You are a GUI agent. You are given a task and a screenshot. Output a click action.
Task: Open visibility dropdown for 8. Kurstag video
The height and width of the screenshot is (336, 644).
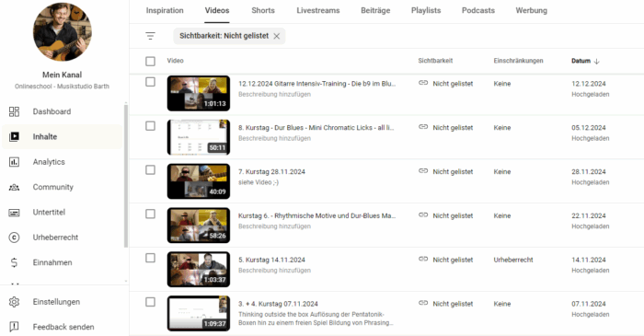[445, 128]
